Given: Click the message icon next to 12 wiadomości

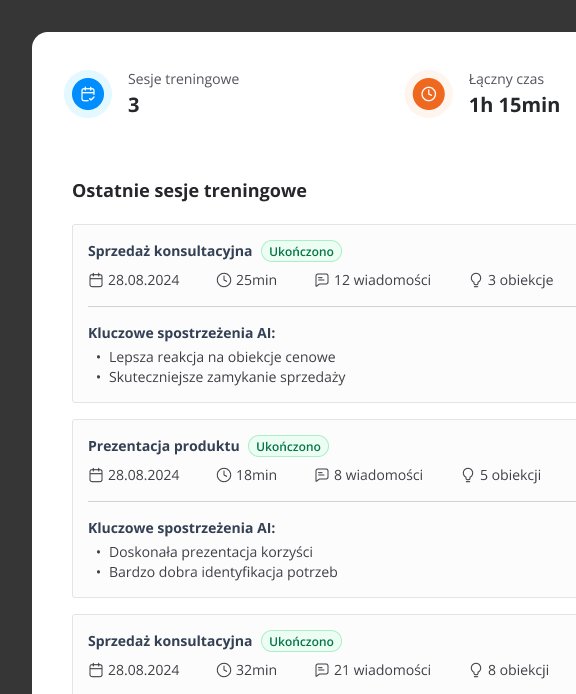Looking at the screenshot, I should pos(322,280).
